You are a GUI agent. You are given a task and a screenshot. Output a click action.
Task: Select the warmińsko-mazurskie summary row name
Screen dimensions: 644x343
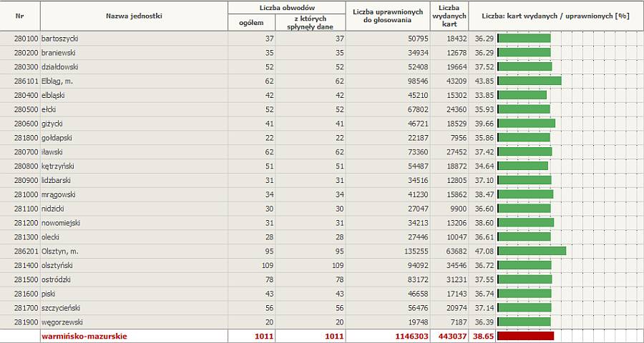84,337
